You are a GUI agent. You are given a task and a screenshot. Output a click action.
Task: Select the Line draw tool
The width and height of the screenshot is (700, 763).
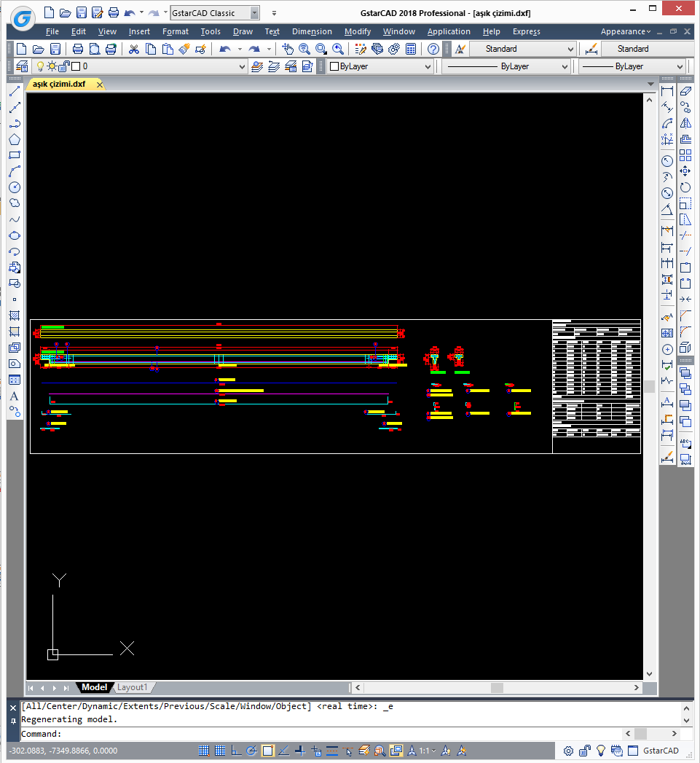(15, 91)
